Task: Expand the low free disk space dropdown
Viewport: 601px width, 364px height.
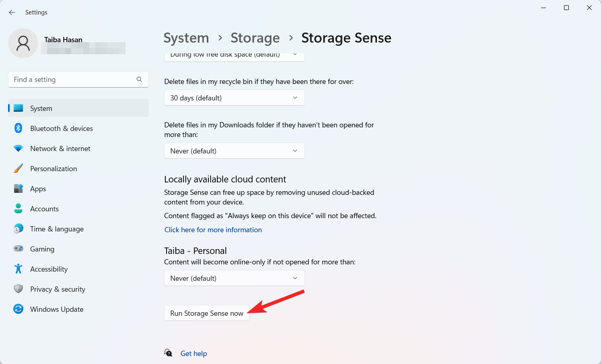Action: [x=234, y=56]
